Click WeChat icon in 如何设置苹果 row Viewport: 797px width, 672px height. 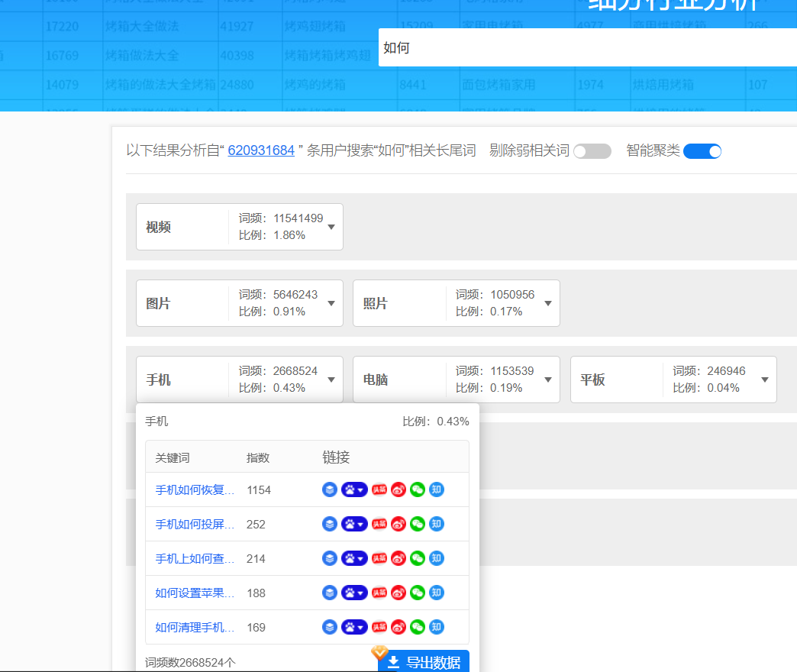[x=417, y=593]
